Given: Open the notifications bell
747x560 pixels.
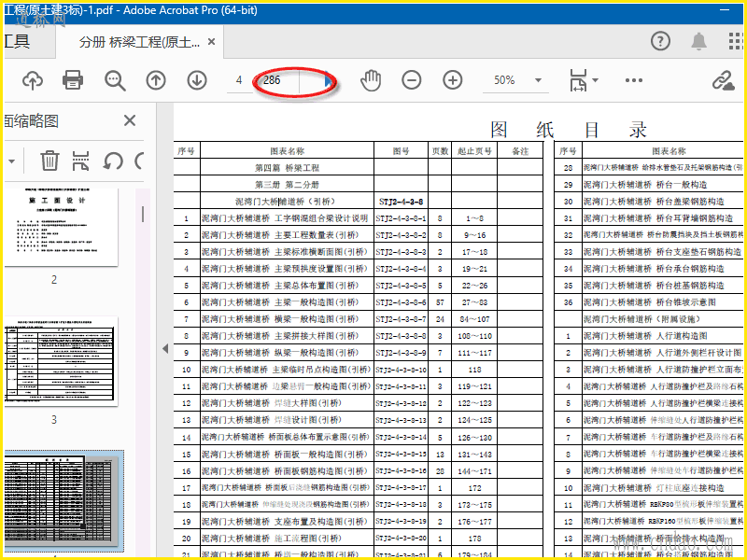Looking at the screenshot, I should coord(698,41).
